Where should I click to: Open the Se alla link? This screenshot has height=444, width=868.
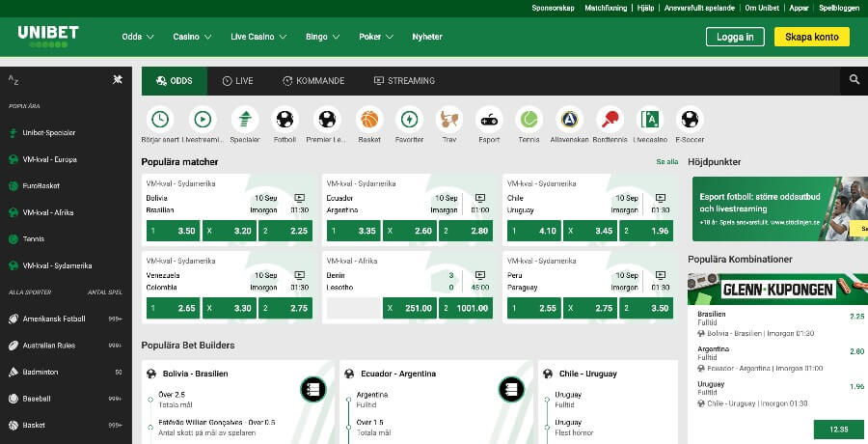667,162
